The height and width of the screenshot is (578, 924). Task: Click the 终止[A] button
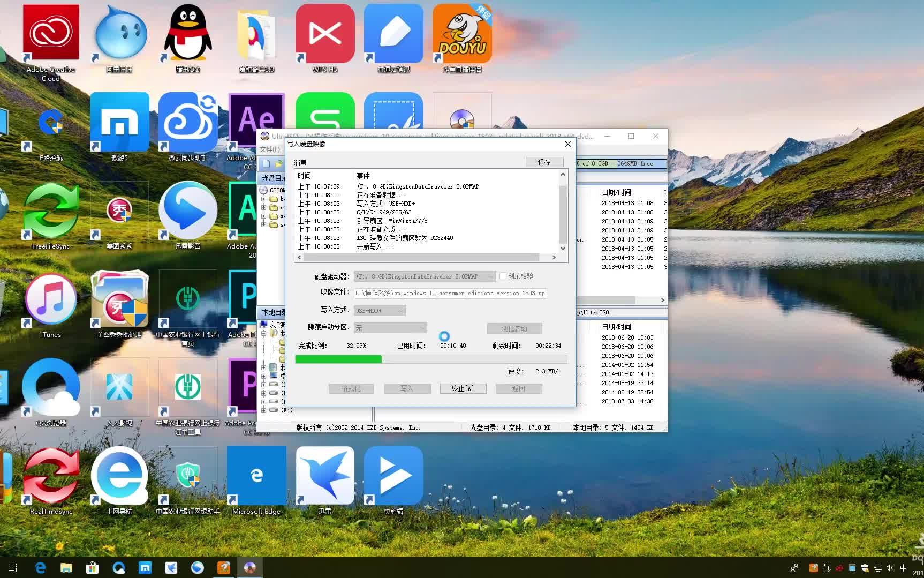coord(463,388)
